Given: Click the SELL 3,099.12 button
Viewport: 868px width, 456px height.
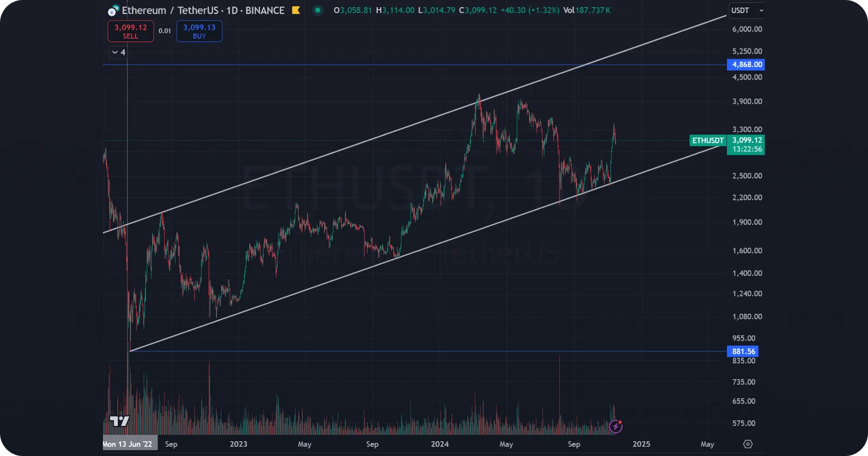Looking at the screenshot, I should (x=131, y=31).
